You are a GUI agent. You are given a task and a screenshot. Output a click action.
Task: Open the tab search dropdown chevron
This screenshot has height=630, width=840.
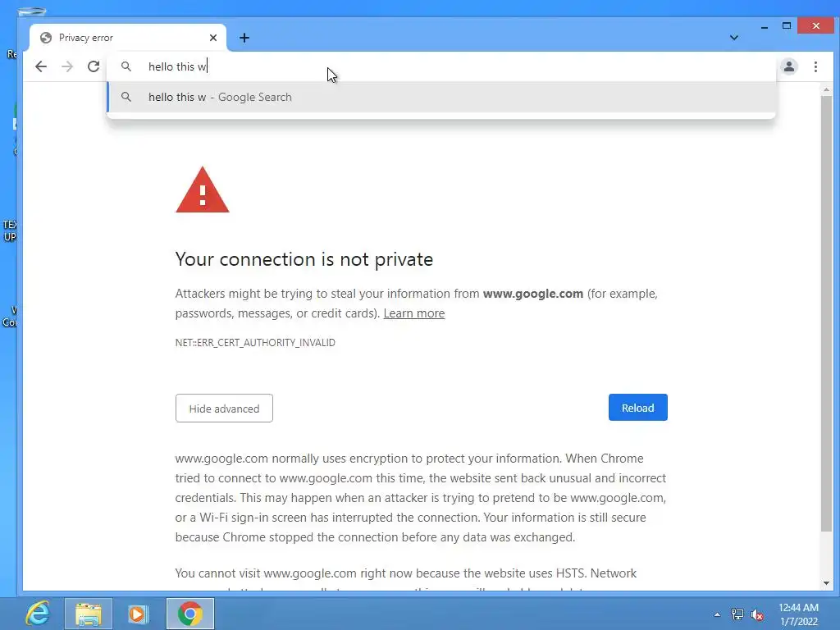click(x=734, y=38)
